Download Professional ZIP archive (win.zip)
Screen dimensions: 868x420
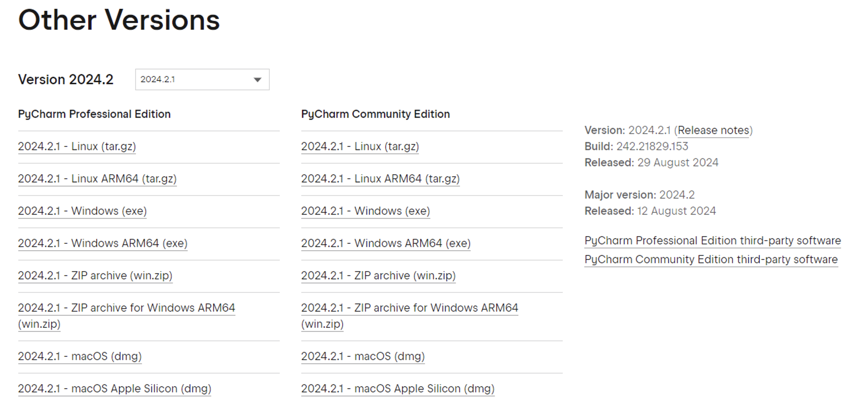(95, 276)
